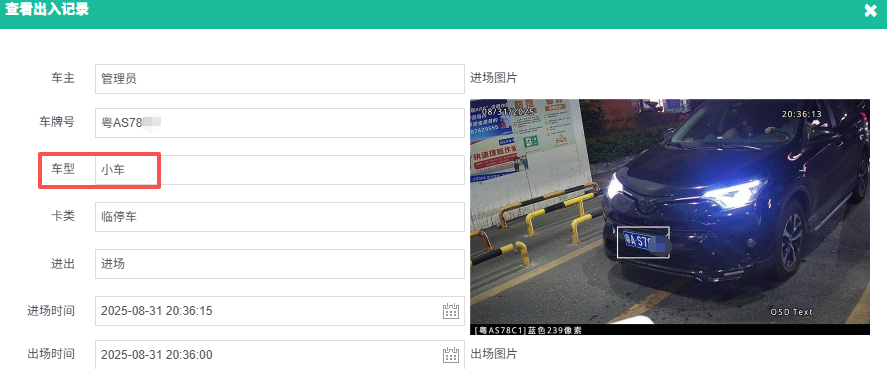Click the 出场时间 date text 2025-08-31 20:36:00

tap(157, 355)
